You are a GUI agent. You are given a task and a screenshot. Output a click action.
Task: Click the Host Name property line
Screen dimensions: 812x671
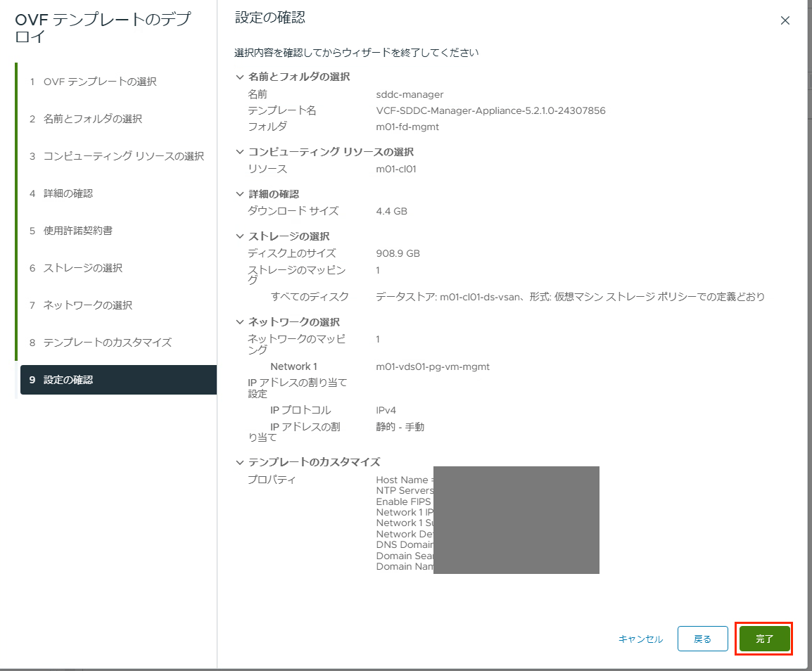click(x=405, y=480)
